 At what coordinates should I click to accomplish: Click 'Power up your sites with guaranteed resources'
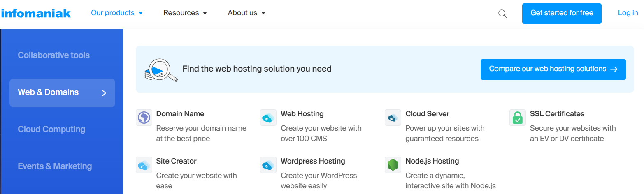pos(445,134)
